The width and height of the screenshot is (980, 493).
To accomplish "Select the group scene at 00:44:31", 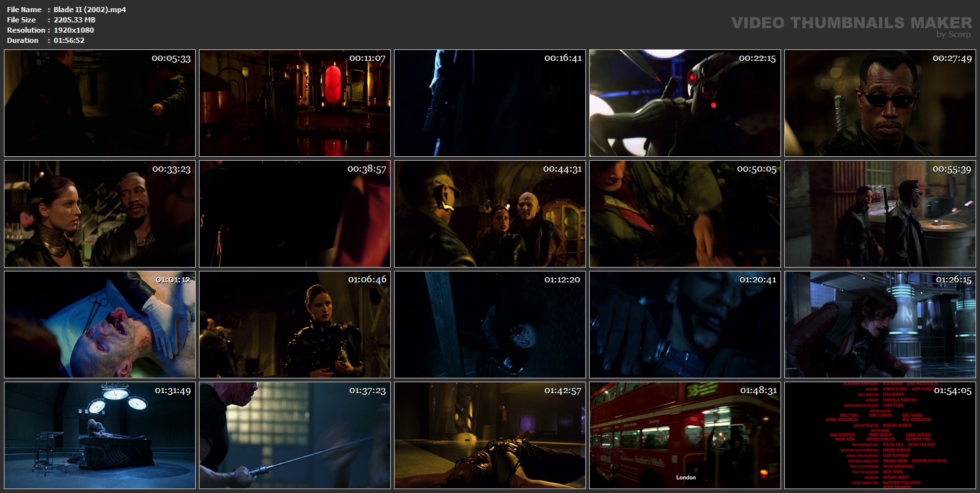I will coord(490,214).
